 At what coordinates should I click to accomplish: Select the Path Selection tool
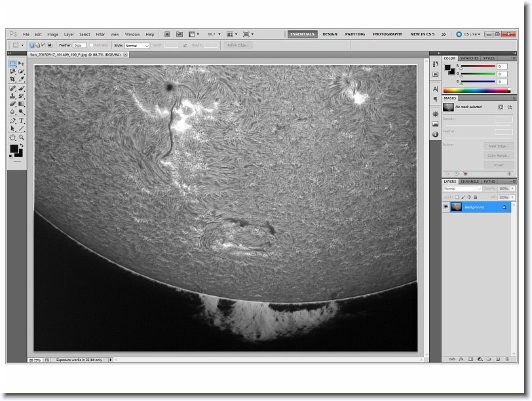[13, 128]
